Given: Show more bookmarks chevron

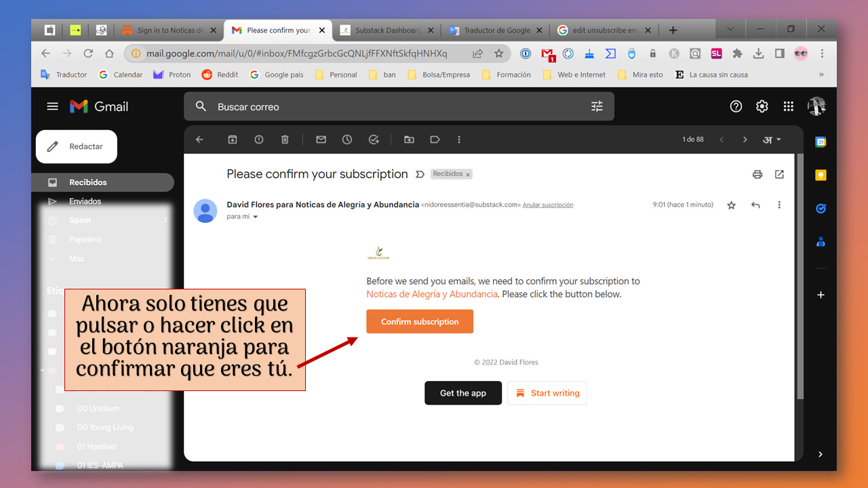Looking at the screenshot, I should pos(821,75).
